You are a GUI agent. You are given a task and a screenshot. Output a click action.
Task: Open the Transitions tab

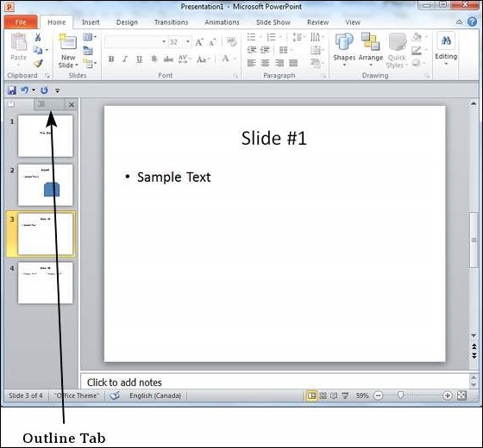click(x=172, y=22)
